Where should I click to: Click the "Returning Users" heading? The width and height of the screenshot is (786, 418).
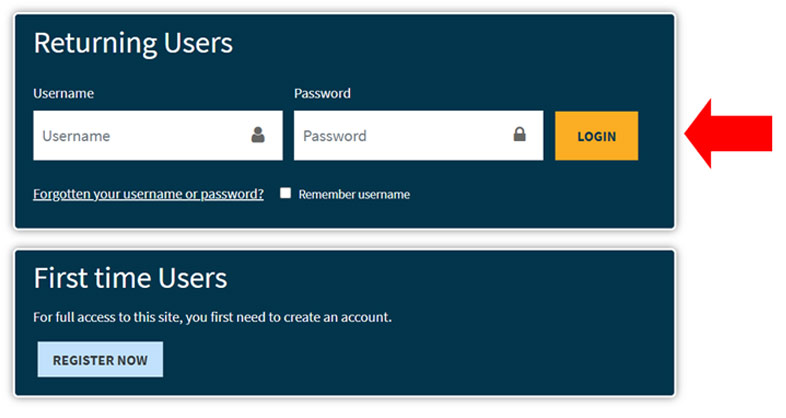(x=133, y=43)
